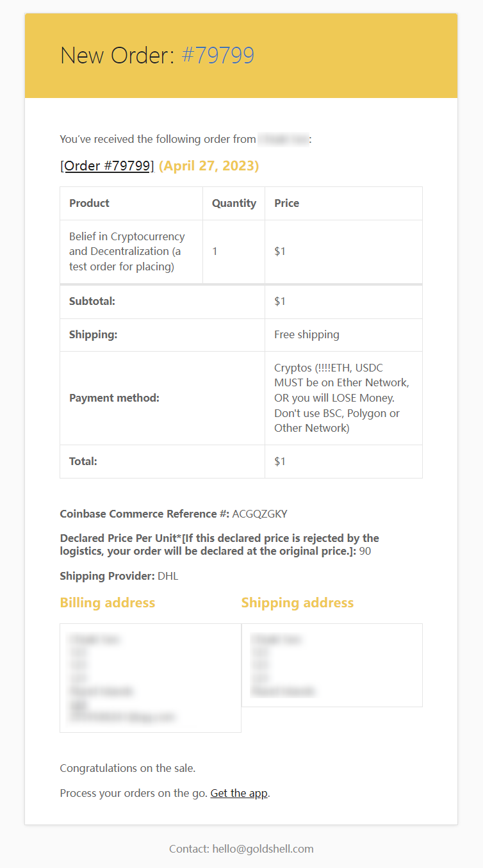Select the April 27, 2023 order date
This screenshot has height=868, width=483.
tap(209, 166)
